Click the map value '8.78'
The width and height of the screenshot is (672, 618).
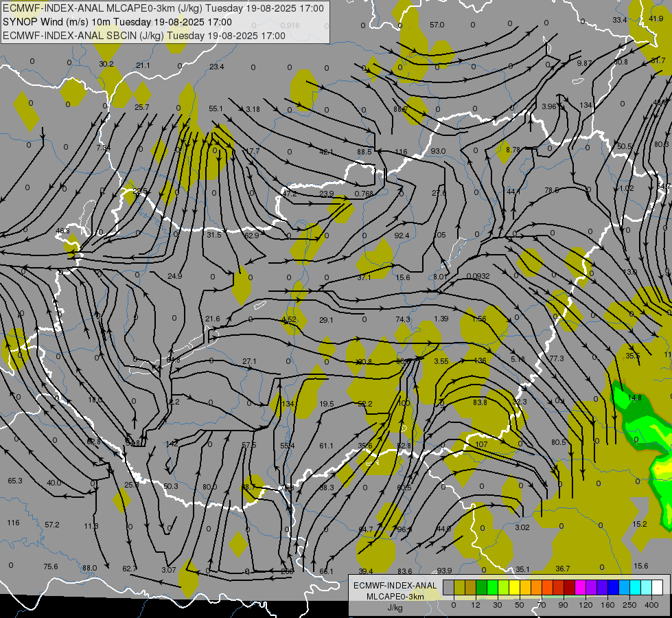point(513,150)
